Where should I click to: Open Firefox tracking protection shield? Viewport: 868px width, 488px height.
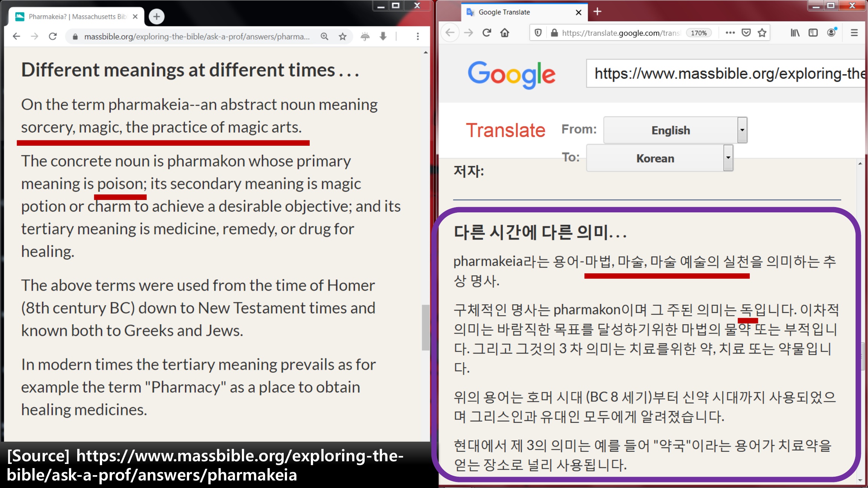tap(538, 33)
